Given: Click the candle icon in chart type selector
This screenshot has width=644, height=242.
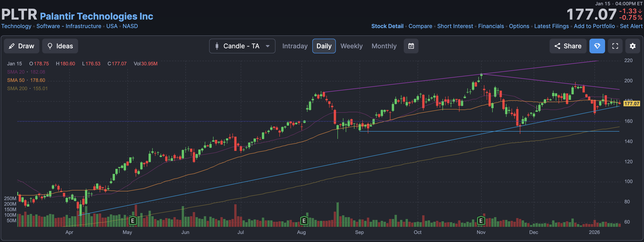Looking at the screenshot, I should tap(217, 46).
